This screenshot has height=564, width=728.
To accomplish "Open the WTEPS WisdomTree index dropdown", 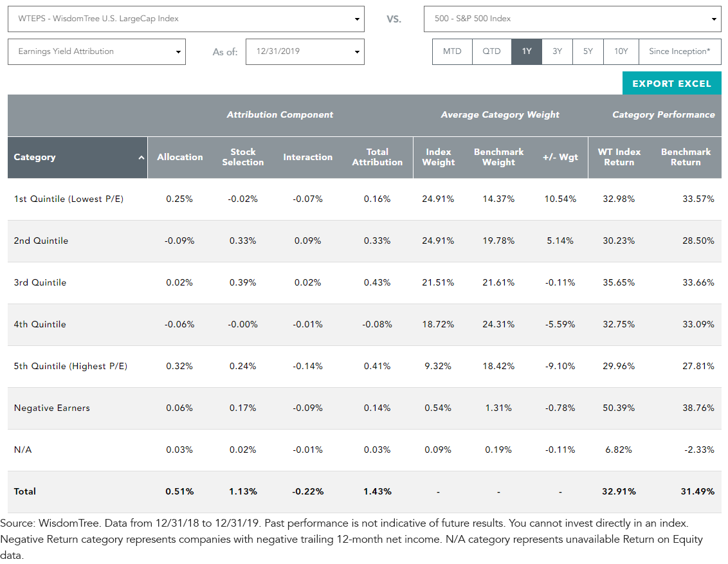I will pos(186,19).
